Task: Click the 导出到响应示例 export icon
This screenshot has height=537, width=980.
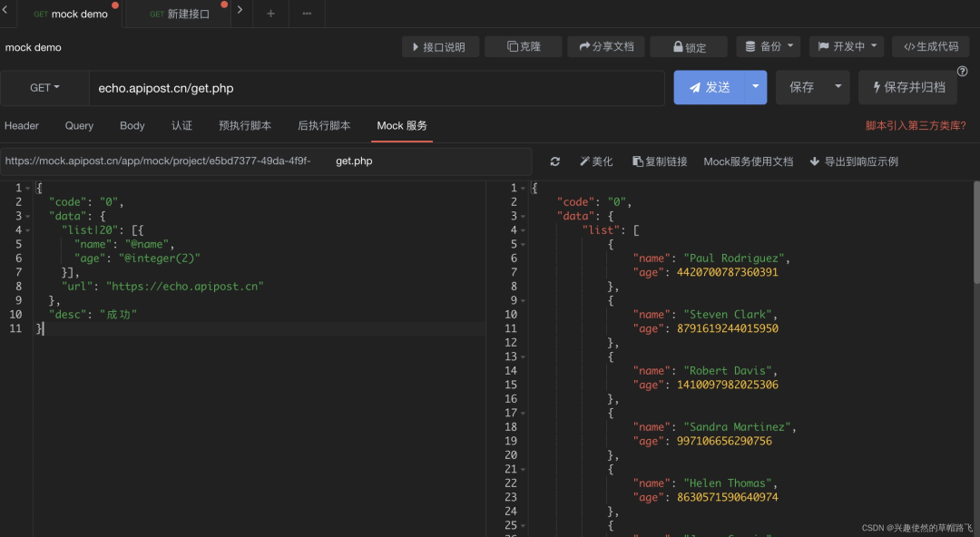Action: (x=815, y=161)
